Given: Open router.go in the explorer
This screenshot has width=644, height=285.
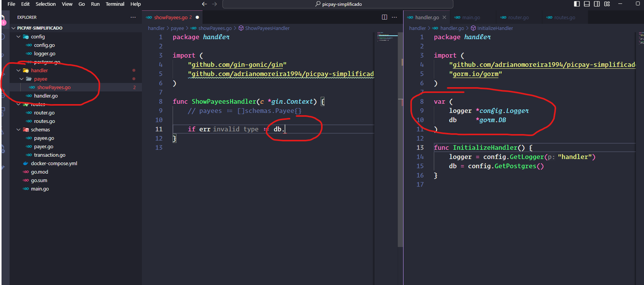Looking at the screenshot, I should point(44,113).
